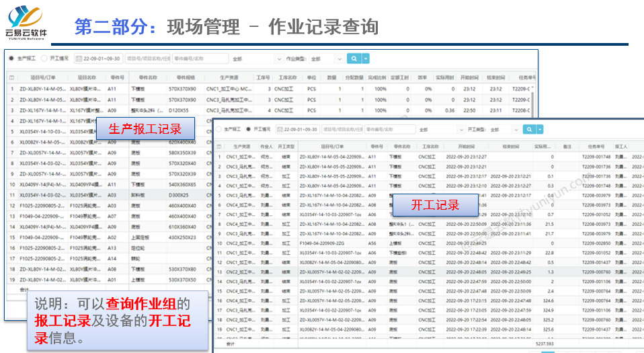644x353 pixels.
Task: Click date range field 22-09-01~09-30 in front window
Action: point(298,130)
